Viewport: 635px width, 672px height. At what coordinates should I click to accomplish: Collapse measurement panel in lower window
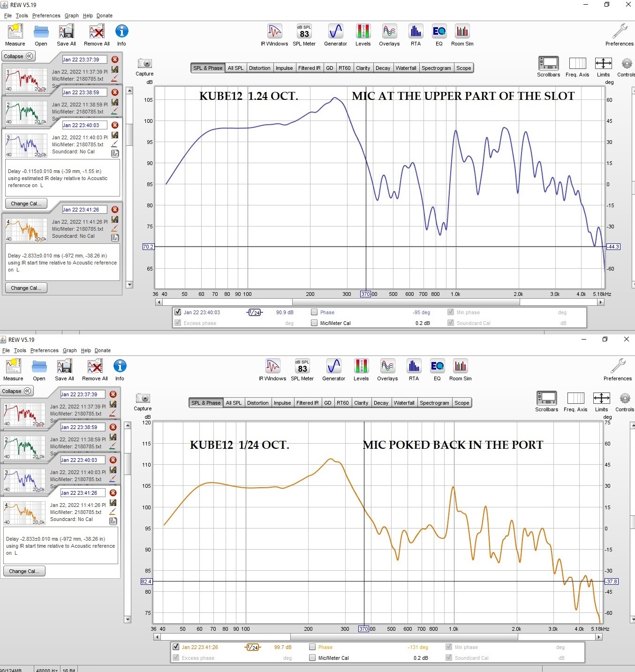(x=16, y=391)
